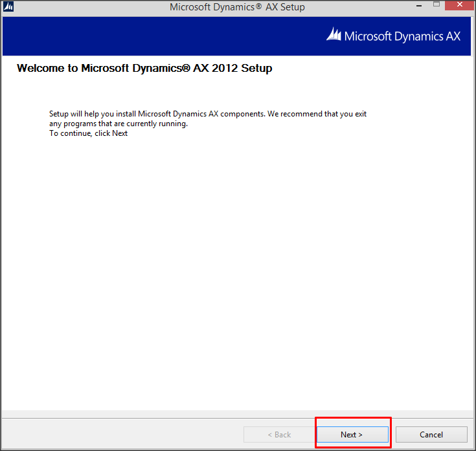Click the 'To continue, click Next' text
The image size is (476, 451).
click(88, 133)
